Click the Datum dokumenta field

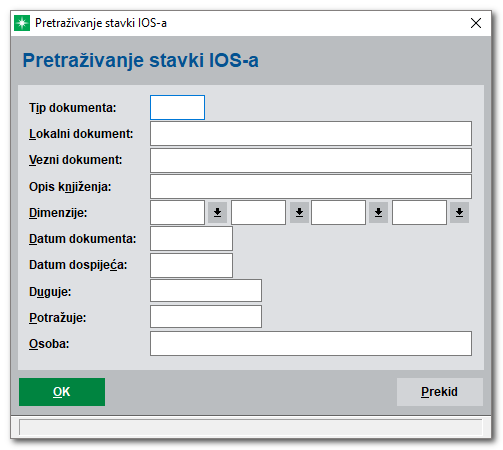191,239
